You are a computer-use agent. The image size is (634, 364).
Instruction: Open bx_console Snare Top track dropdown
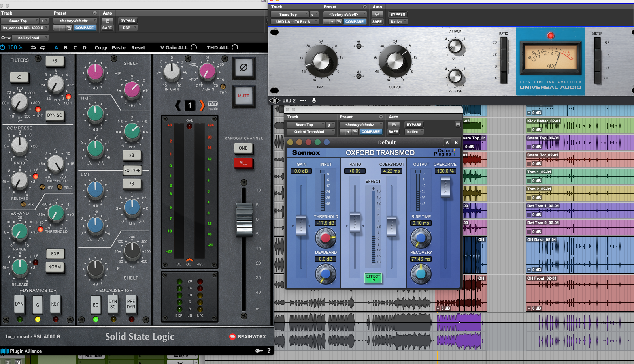(19, 21)
